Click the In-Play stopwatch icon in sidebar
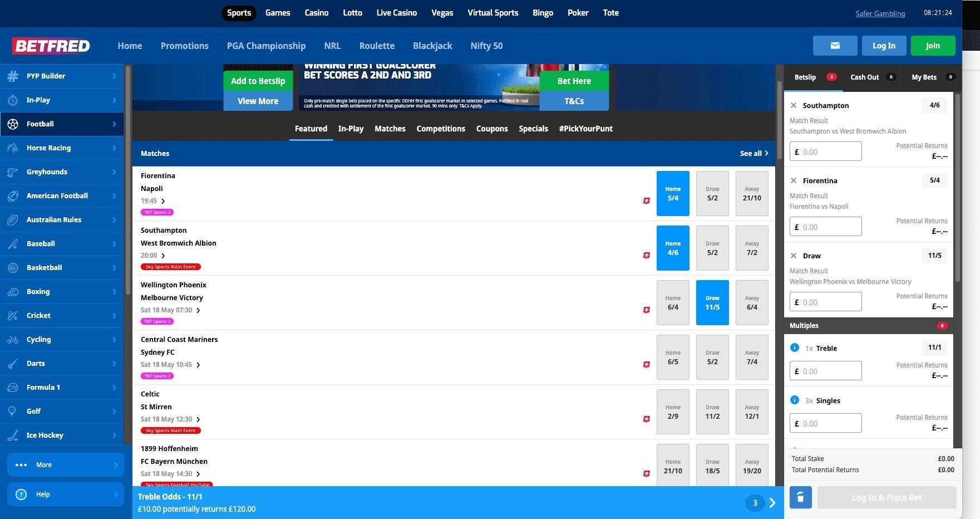This screenshot has height=519, width=980. click(x=13, y=100)
